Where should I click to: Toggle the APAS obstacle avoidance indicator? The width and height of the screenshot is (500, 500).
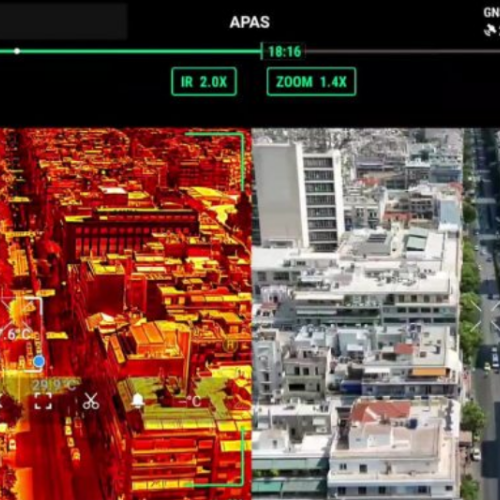point(250,22)
